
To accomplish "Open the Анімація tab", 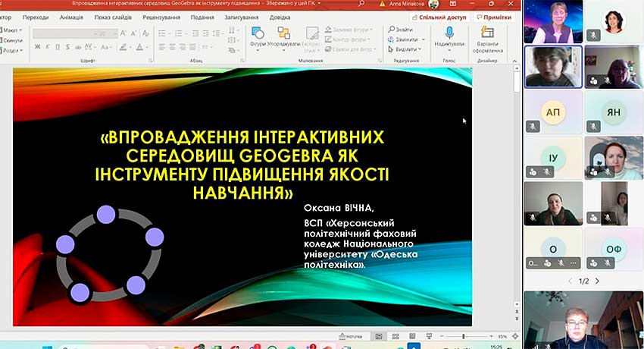I will point(71,17).
